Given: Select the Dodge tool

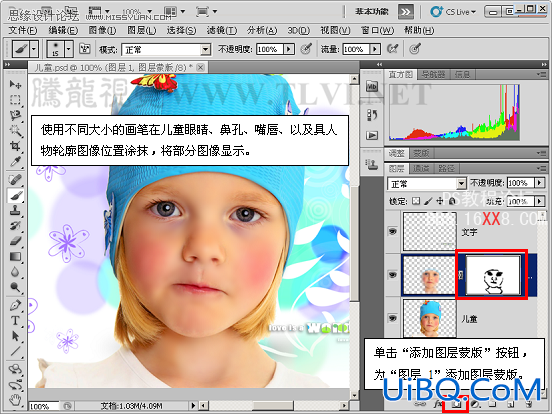Looking at the screenshot, I should tap(15, 287).
